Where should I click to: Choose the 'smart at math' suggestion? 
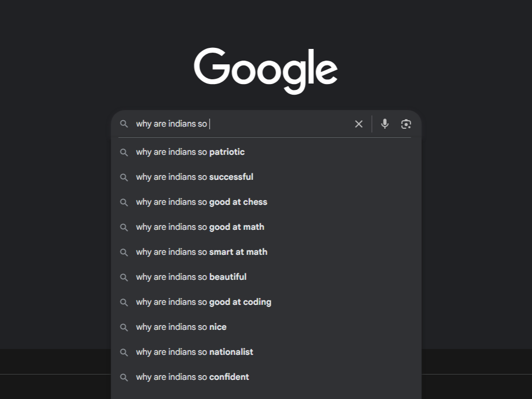pos(202,252)
